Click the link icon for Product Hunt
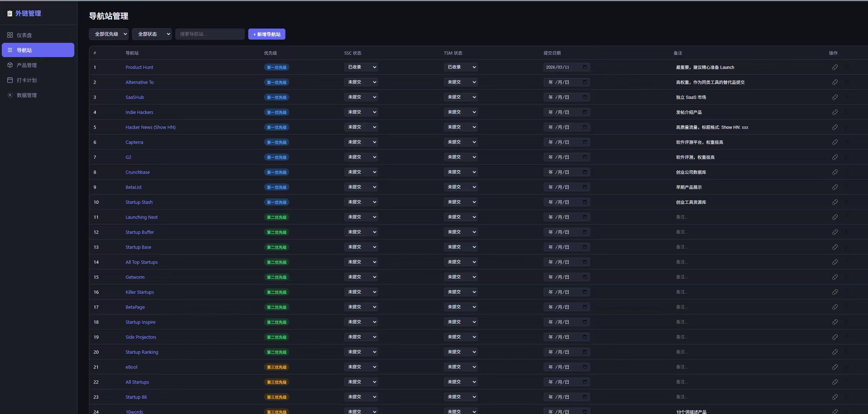868x414 pixels. pos(835,67)
